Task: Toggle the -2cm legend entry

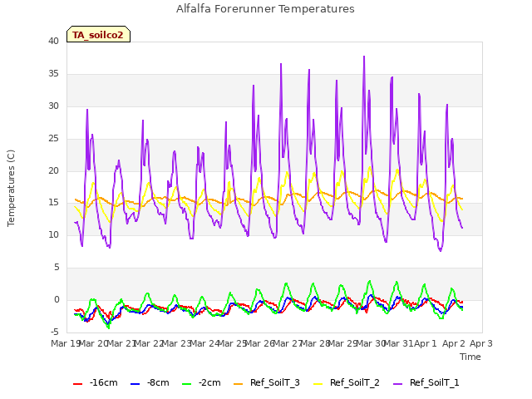Action: (201, 382)
